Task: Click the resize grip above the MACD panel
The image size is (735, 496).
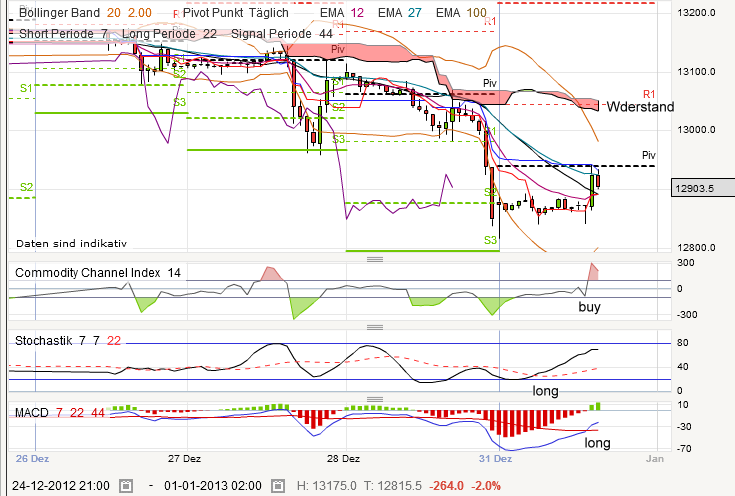Action: tap(377, 400)
